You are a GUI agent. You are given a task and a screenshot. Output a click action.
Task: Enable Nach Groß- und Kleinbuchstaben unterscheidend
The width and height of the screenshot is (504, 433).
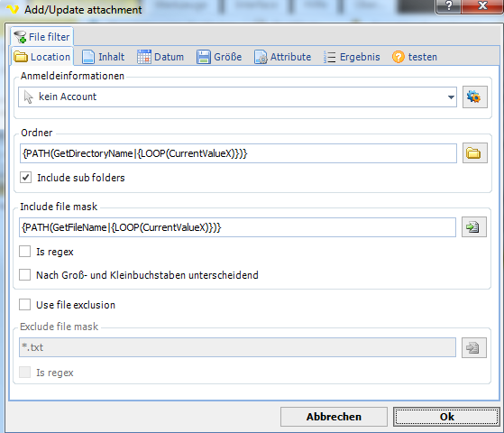[x=24, y=275]
